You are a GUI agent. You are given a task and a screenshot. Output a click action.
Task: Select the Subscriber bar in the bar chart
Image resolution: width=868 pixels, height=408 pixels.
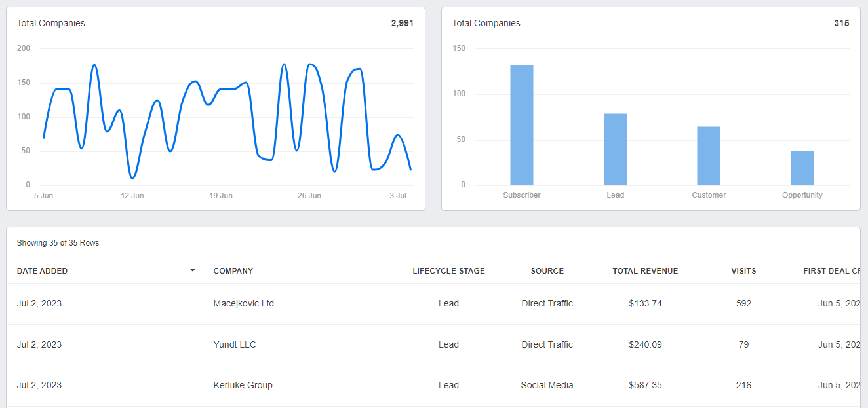point(521,125)
